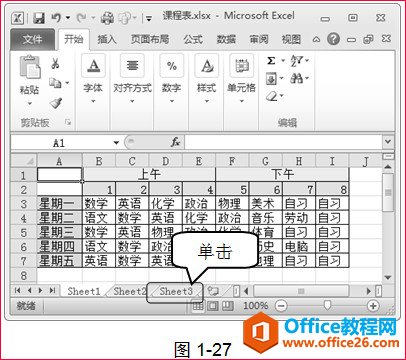This screenshot has height=360, width=406.
Task: Click the AutoSum sigma icon
Action: coord(271,61)
